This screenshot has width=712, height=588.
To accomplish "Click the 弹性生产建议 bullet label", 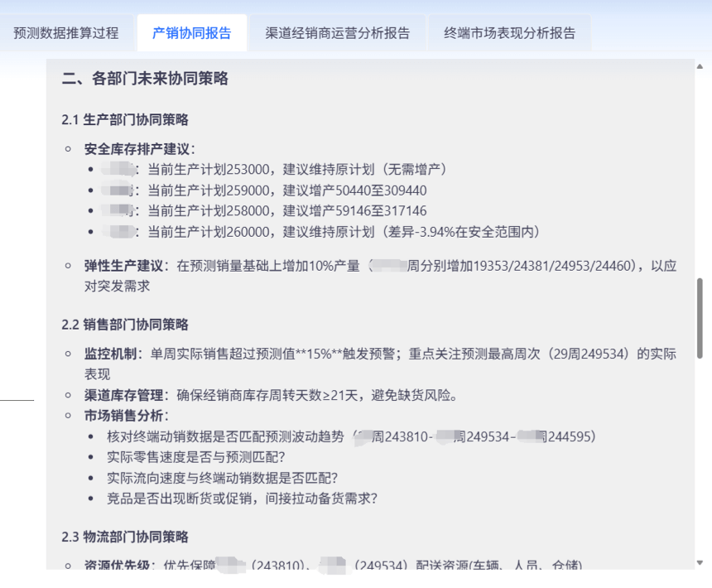I will [125, 266].
